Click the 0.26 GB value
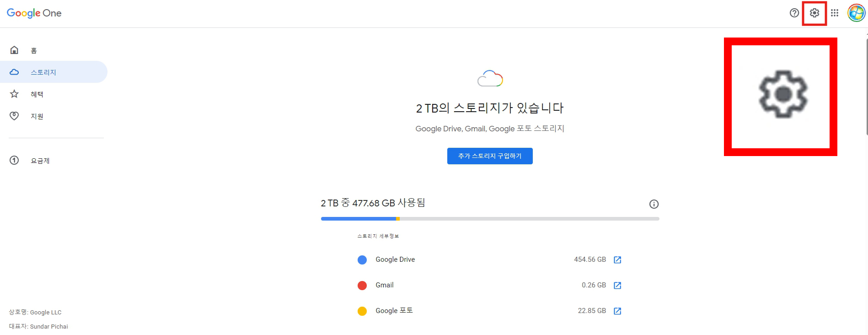 coord(594,285)
